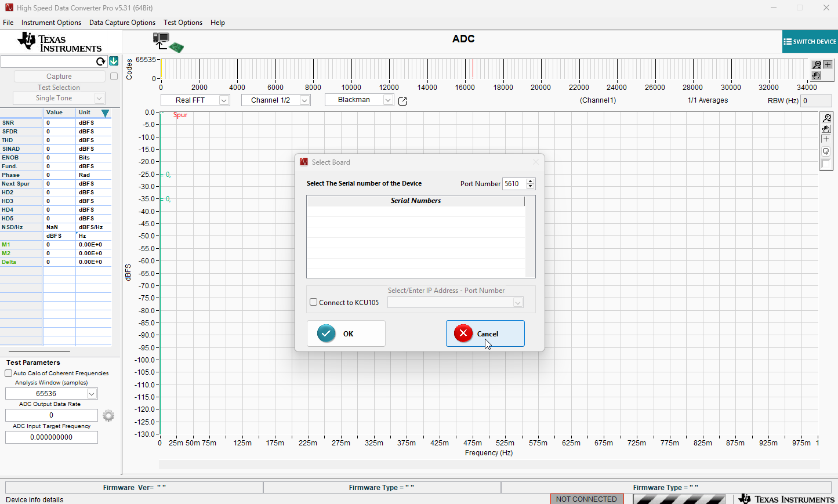This screenshot has height=504, width=838.
Task: Click zoom magnifier on the Codes plot
Action: [x=817, y=65]
